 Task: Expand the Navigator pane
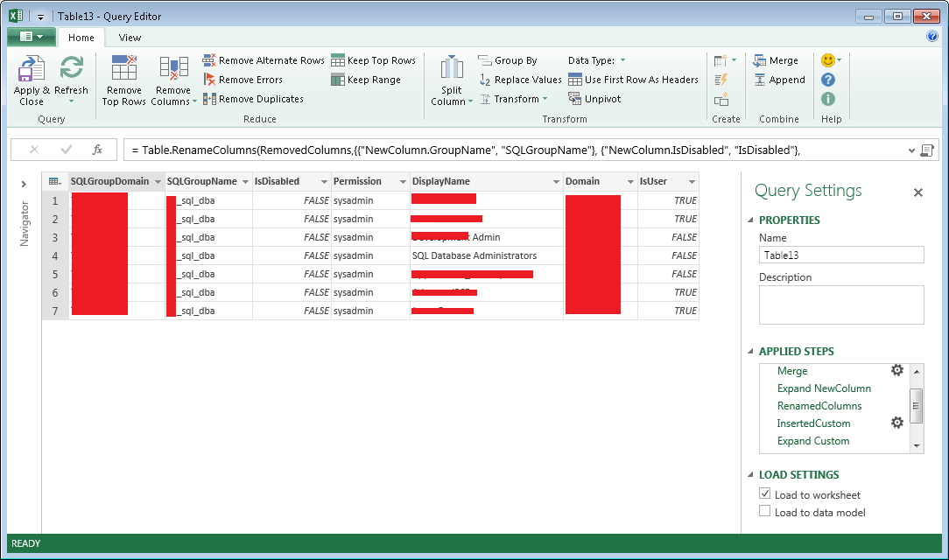[x=24, y=184]
